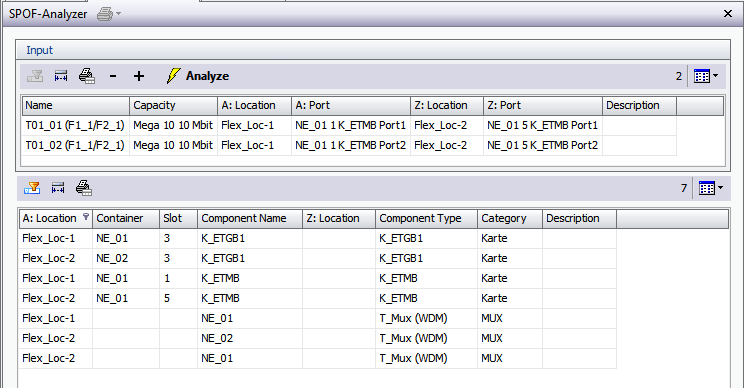Click the Z: Port column header
The width and height of the screenshot is (744, 388).
[x=543, y=105]
